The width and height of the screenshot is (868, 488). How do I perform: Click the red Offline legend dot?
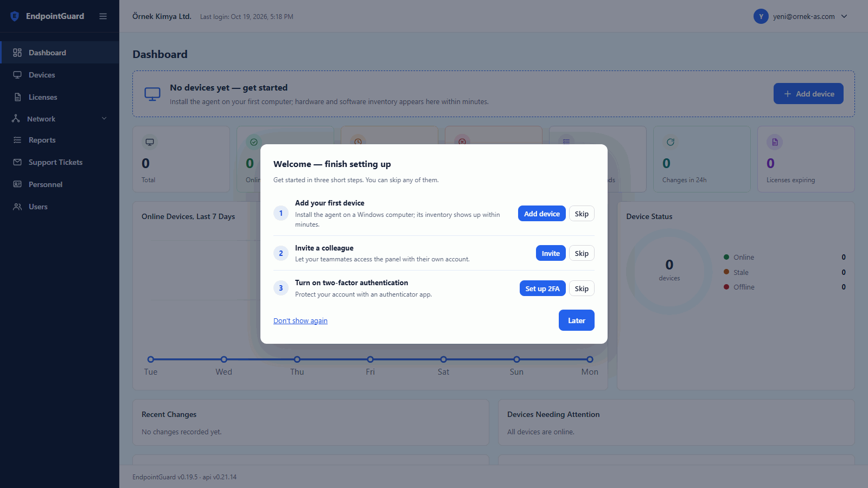click(x=726, y=287)
